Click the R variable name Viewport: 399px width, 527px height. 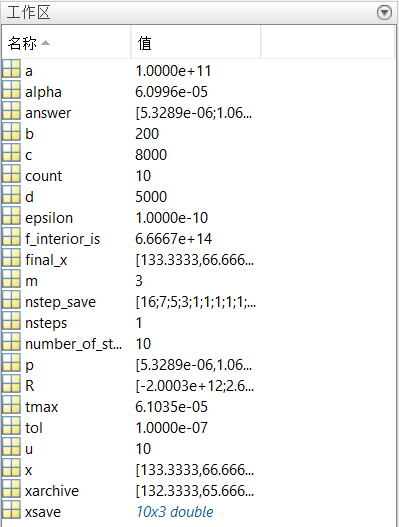(30, 386)
